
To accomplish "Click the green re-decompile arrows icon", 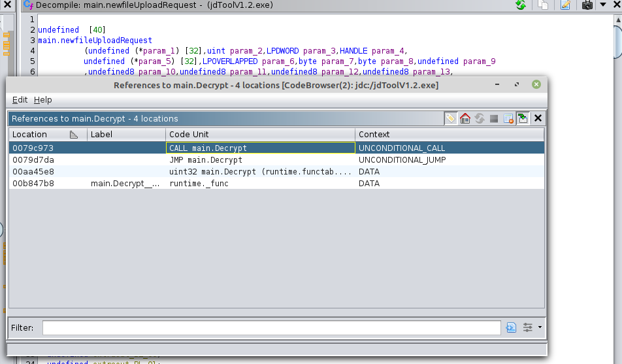I will pyautogui.click(x=521, y=5).
